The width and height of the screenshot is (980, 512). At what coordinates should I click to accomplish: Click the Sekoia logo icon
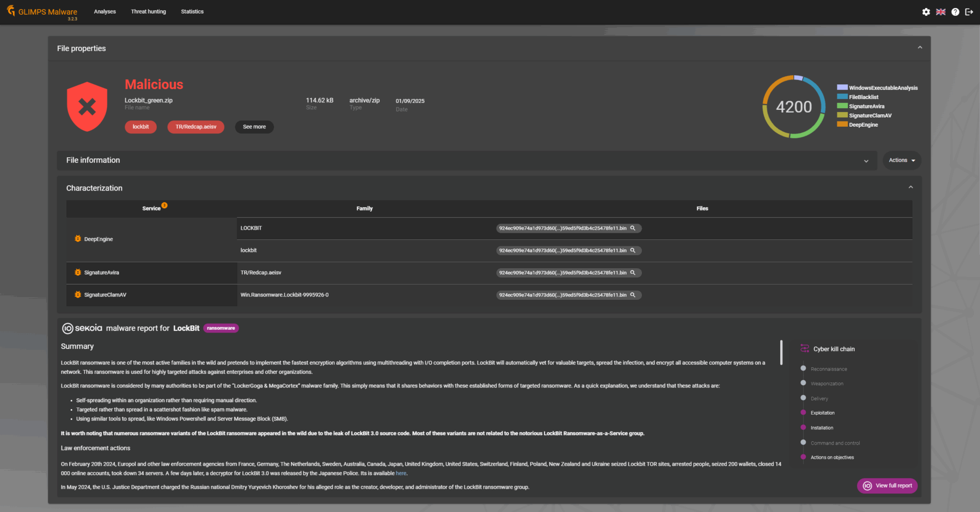(x=68, y=328)
